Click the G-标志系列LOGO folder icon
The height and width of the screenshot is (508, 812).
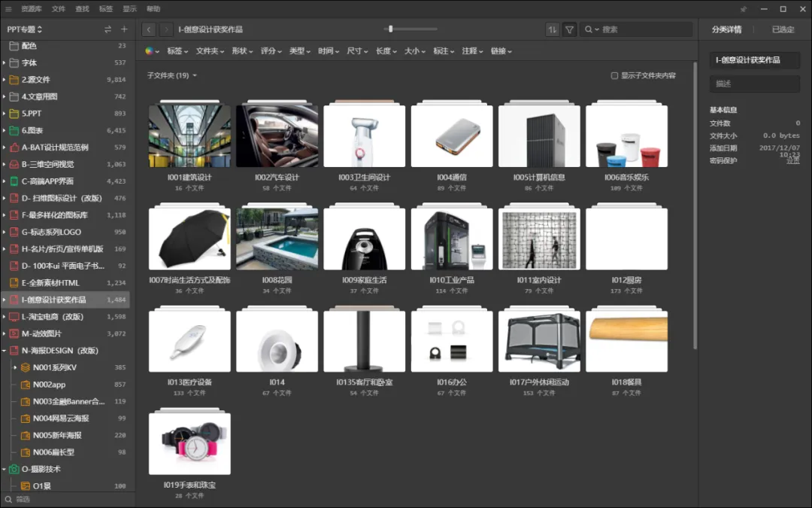(x=14, y=232)
